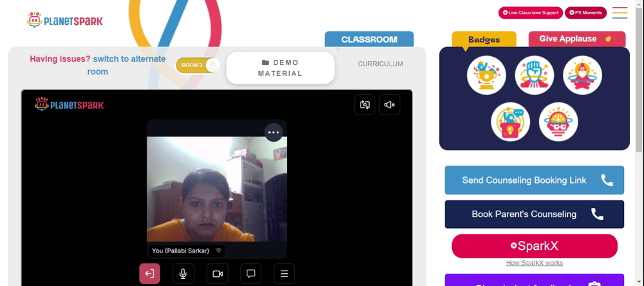Image resolution: width=644 pixels, height=286 pixels.
Task: Click the purple student feedback button
Action: tap(535, 280)
